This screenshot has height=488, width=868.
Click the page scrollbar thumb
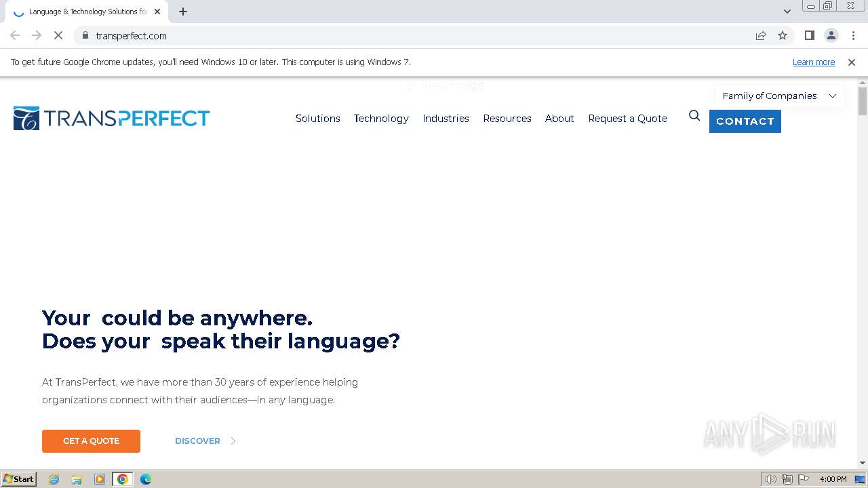click(863, 102)
